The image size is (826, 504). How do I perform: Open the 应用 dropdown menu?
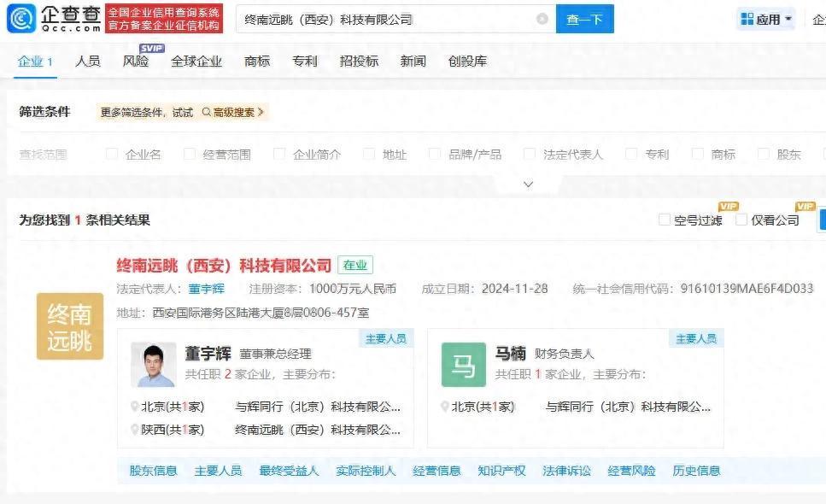click(x=788, y=19)
